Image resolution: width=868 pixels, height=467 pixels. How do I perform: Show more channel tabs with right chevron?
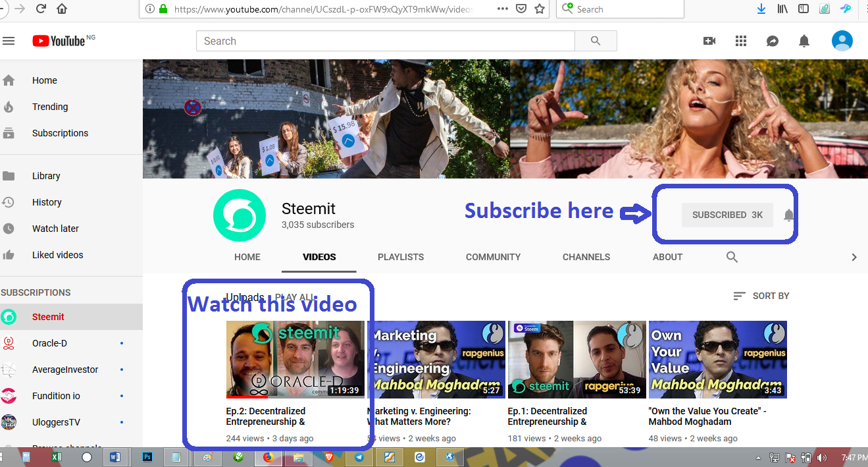[854, 258]
